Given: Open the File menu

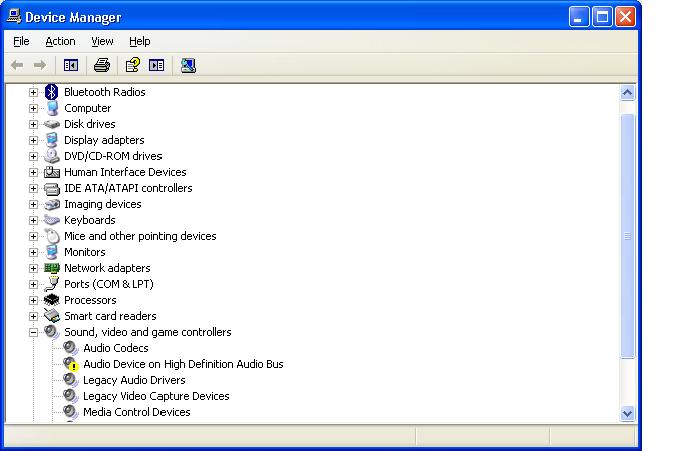Looking at the screenshot, I should click(21, 41).
